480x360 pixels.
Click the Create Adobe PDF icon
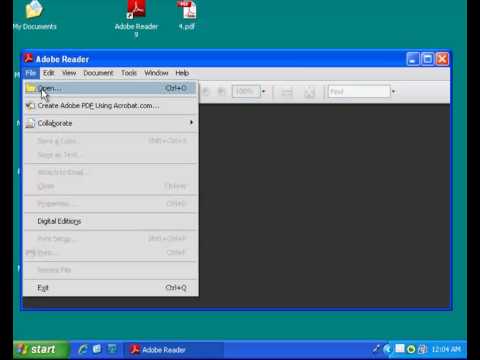click(30, 106)
